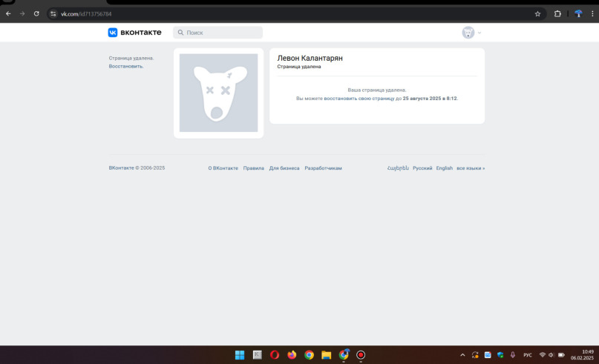This screenshot has height=364, width=599.
Task: Expand the account dropdown chevron
Action: (479, 33)
